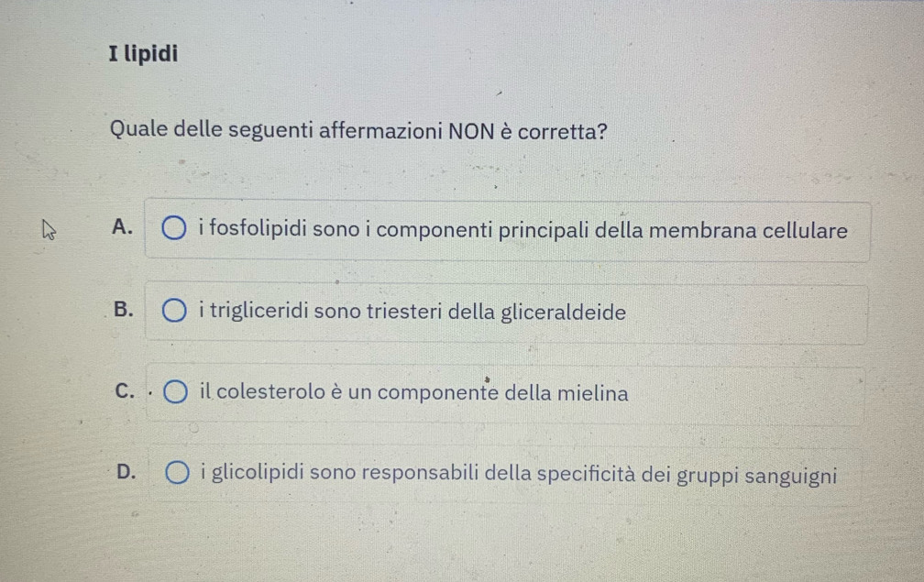Click the letter label B.
The height and width of the screenshot is (582, 924).
124,311
